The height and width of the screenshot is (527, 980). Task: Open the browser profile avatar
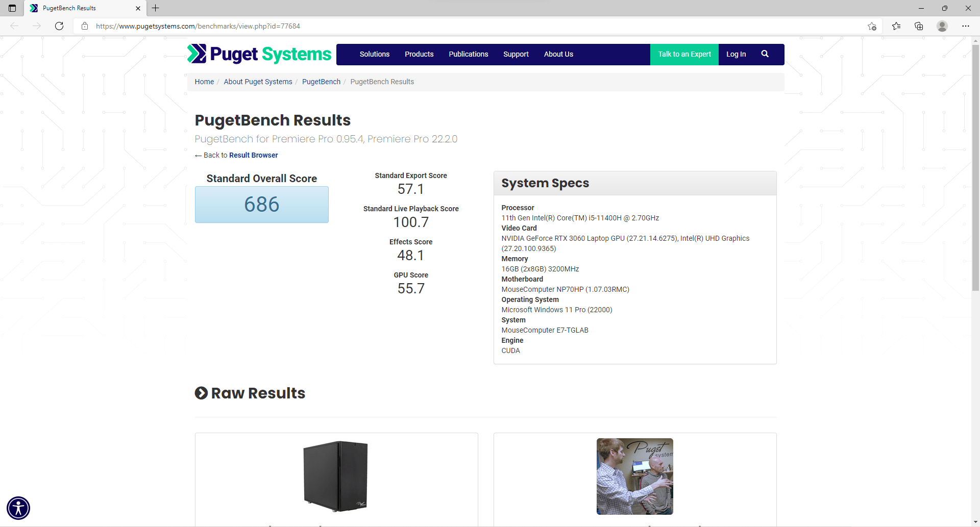[x=942, y=26]
